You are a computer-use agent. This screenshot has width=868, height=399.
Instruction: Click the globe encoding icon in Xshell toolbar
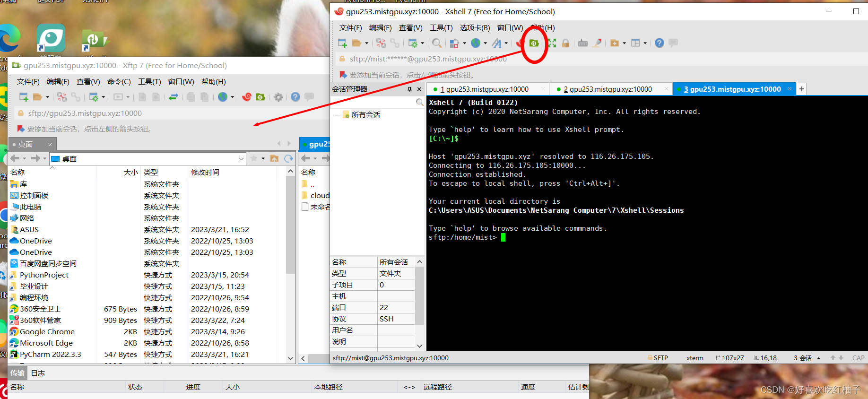[476, 43]
